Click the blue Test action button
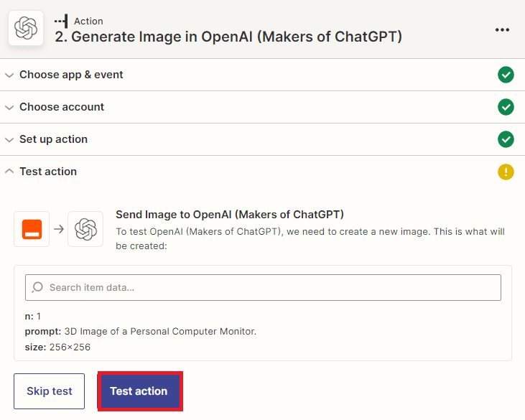525x420 pixels. click(139, 391)
